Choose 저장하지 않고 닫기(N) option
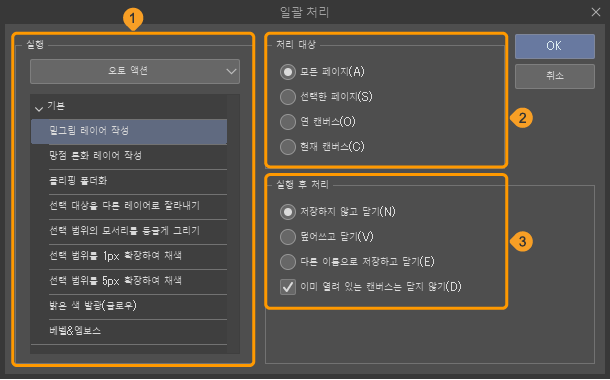The width and height of the screenshot is (610, 380). pos(288,212)
